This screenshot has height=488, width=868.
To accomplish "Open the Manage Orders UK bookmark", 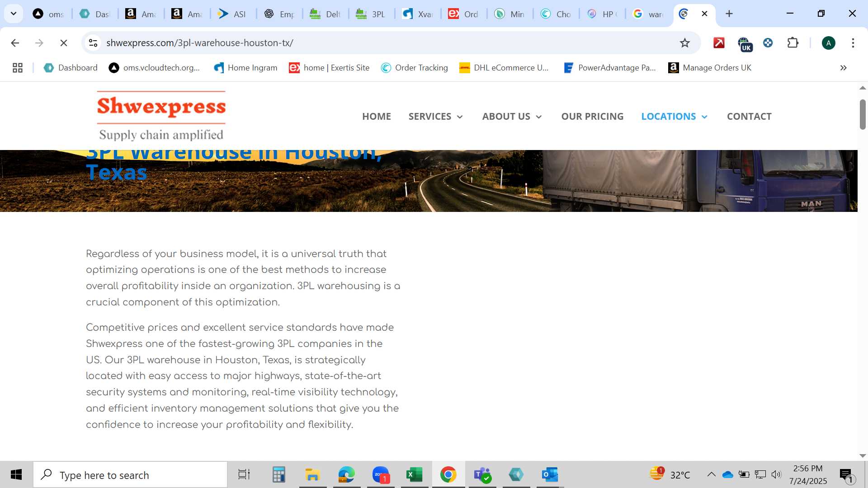I will pos(710,68).
